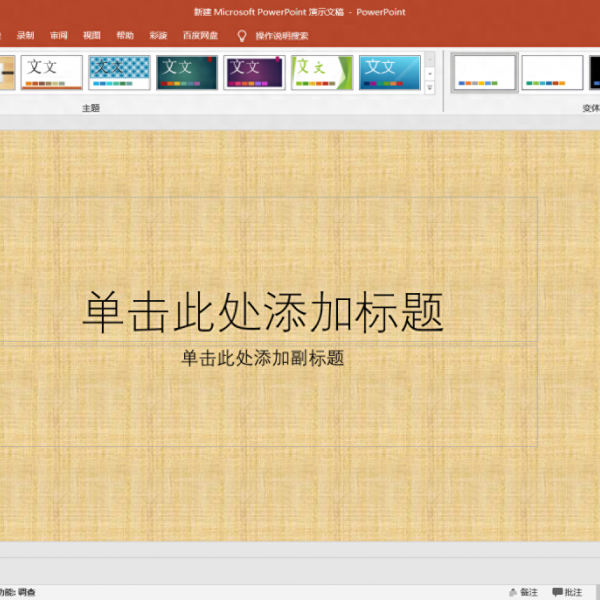600x600 pixels.
Task: Click the 操作说明搜索 search box
Action: click(x=282, y=35)
